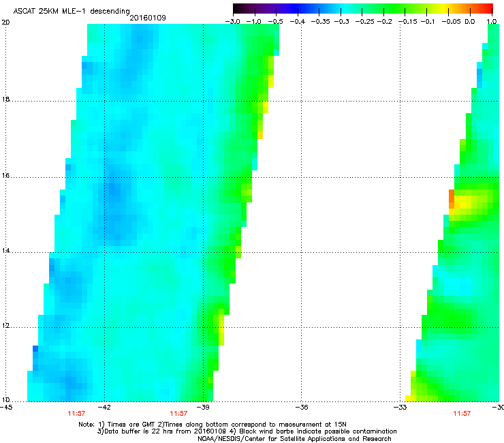
Task: Click the latitude label 18
Action: 5,99
